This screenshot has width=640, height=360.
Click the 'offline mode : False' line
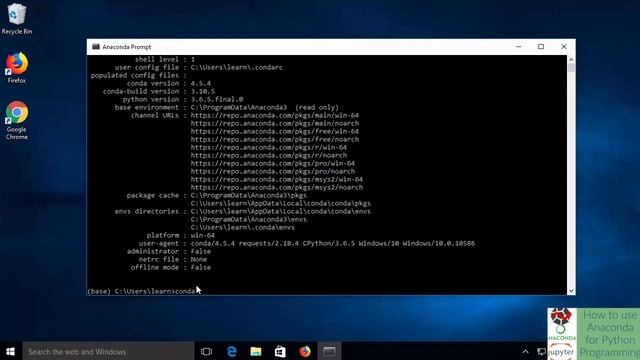click(171, 267)
